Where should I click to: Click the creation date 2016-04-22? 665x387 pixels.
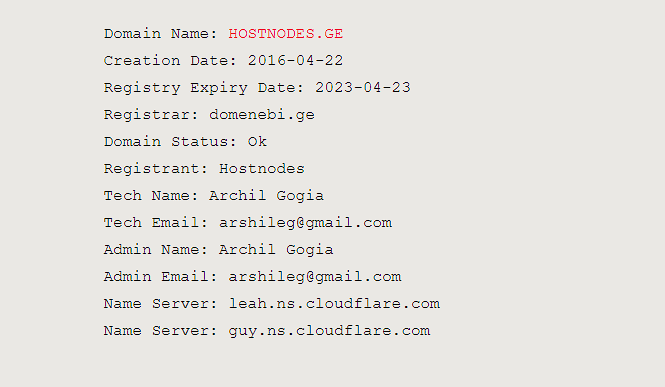click(x=295, y=61)
